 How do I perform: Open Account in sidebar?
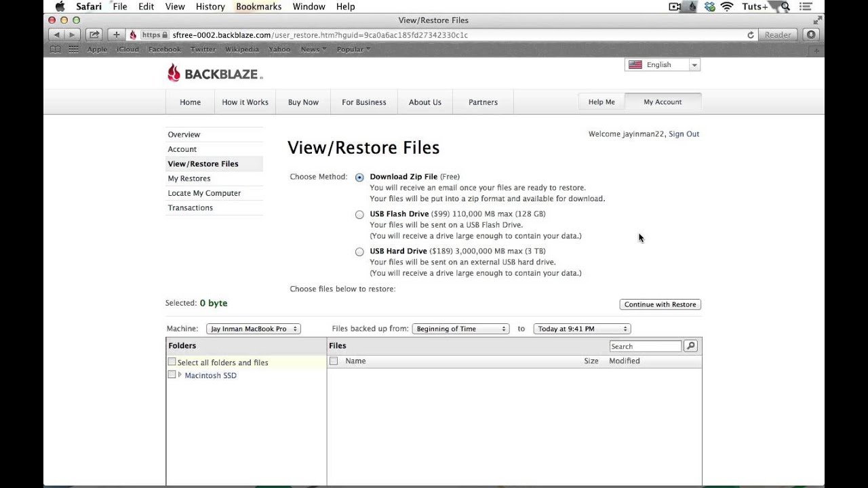(182, 149)
